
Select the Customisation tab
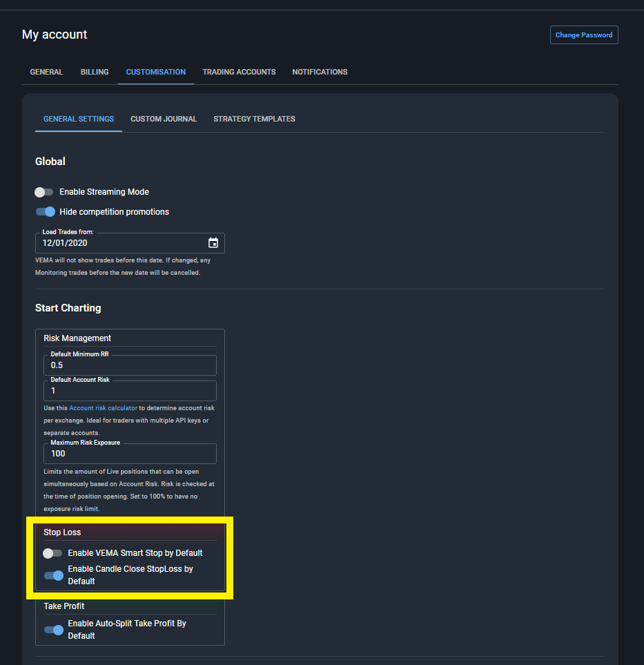point(155,72)
